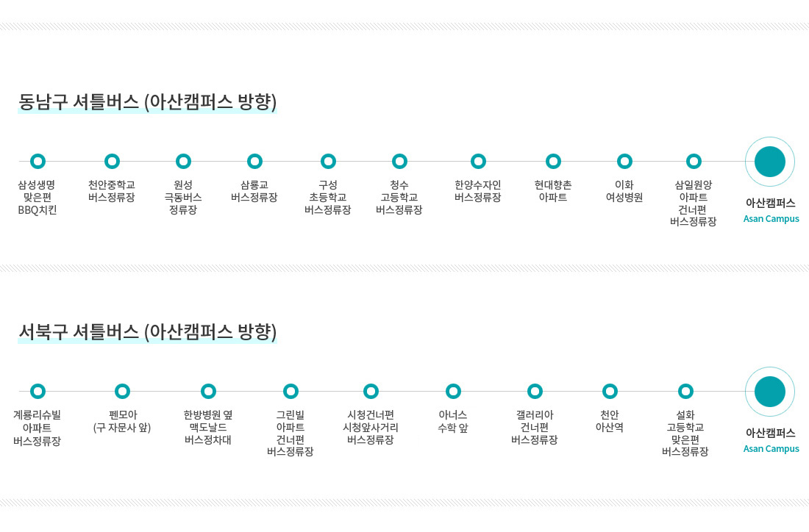Viewport: 809px width, 532px height.
Task: Select the 천안중학교 버스정류장 stop circle
Action: tap(112, 162)
